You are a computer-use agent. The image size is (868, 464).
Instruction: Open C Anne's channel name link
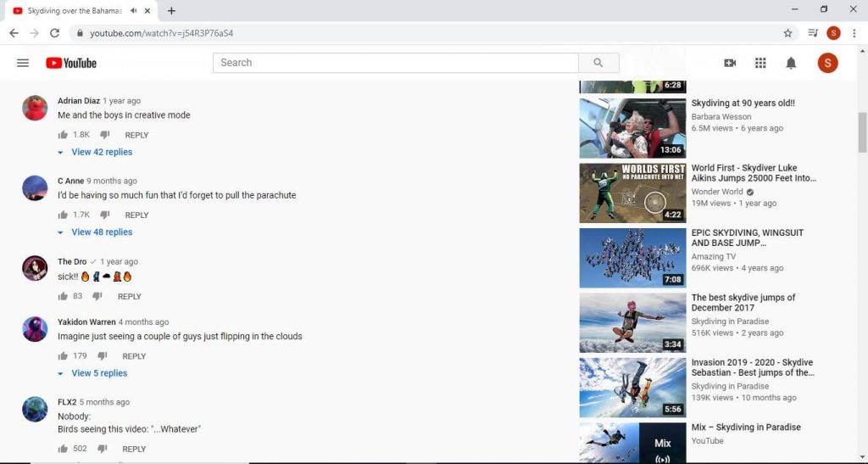[x=71, y=181]
